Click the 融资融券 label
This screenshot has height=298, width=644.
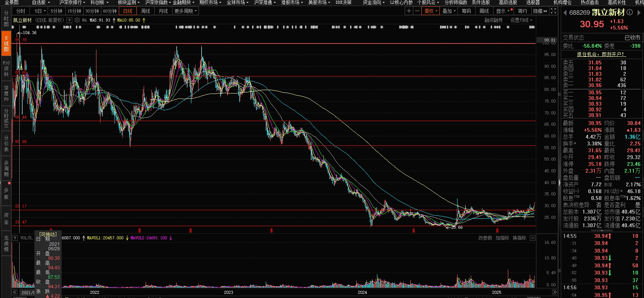pos(493,20)
